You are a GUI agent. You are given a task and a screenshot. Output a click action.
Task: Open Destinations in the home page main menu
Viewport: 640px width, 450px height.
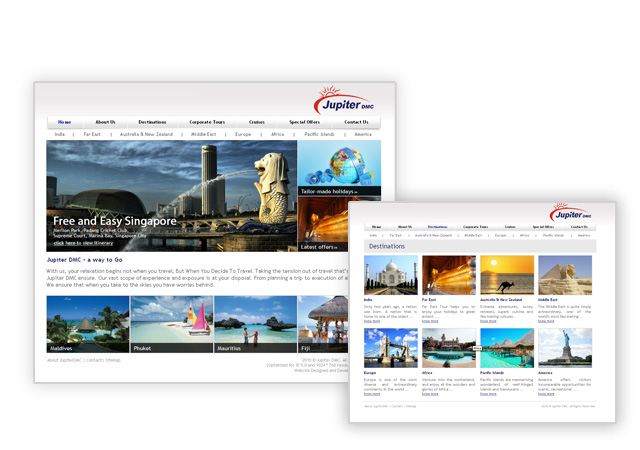point(152,122)
